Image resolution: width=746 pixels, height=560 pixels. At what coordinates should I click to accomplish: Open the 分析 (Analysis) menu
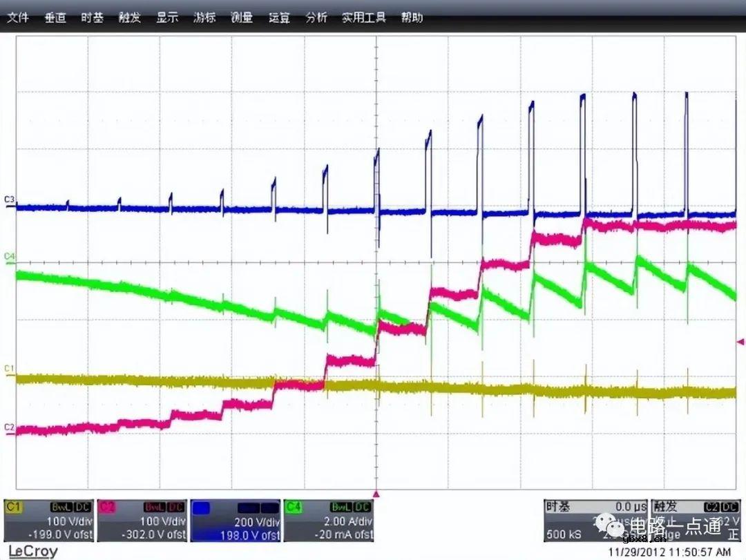316,18
